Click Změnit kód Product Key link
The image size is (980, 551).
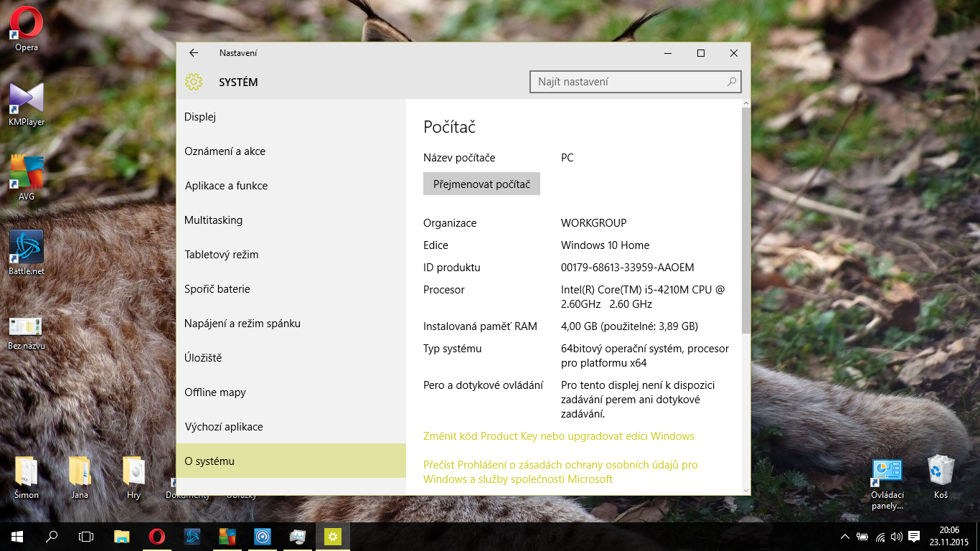(x=559, y=436)
